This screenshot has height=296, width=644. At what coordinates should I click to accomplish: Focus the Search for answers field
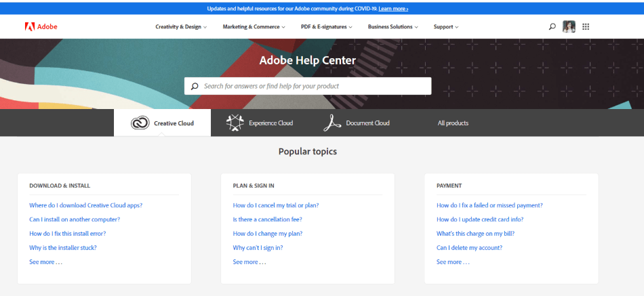point(308,86)
